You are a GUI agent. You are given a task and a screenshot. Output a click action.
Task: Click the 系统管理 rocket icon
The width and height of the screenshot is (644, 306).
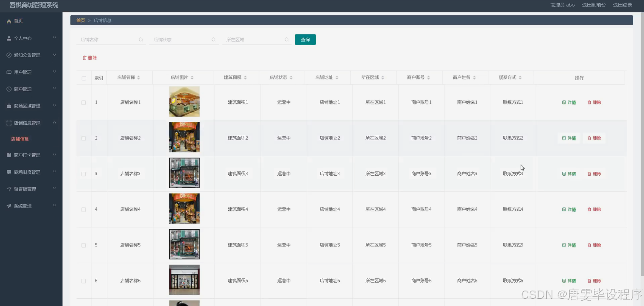[9, 206]
